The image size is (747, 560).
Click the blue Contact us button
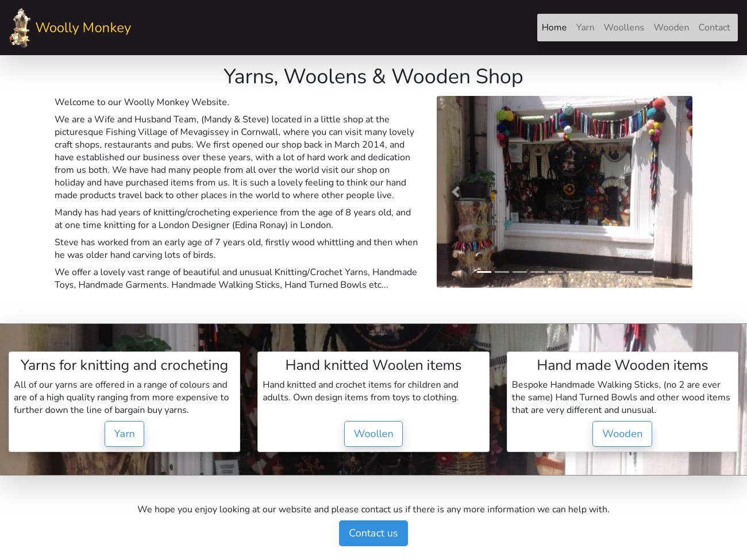tap(373, 533)
